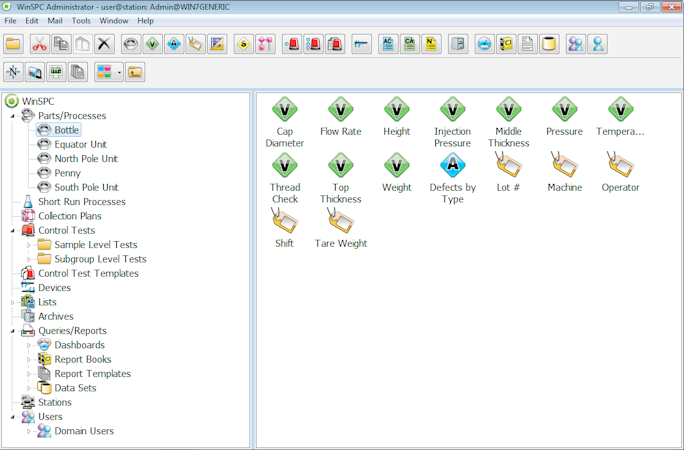Click the stacked gray documents toolbar icon

78,72
